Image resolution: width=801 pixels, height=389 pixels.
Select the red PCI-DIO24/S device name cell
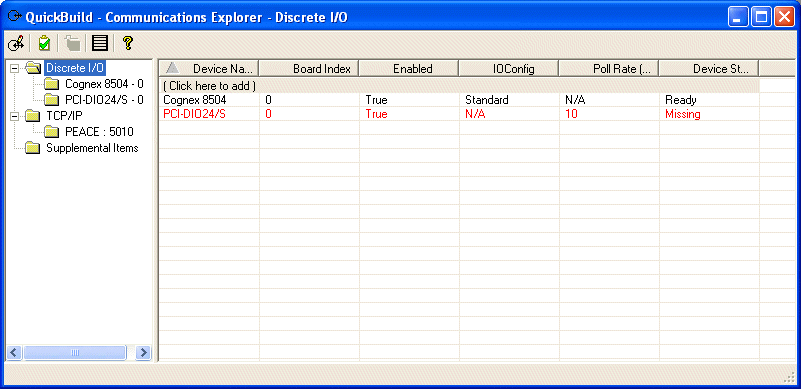coord(209,114)
